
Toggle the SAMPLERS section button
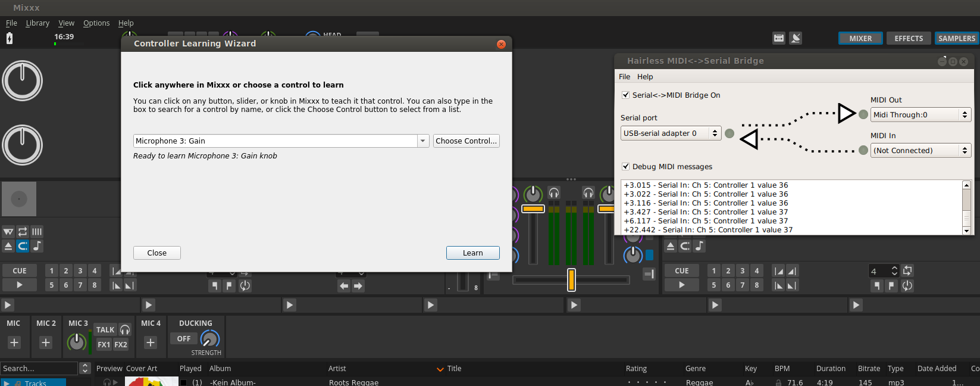pyautogui.click(x=957, y=38)
